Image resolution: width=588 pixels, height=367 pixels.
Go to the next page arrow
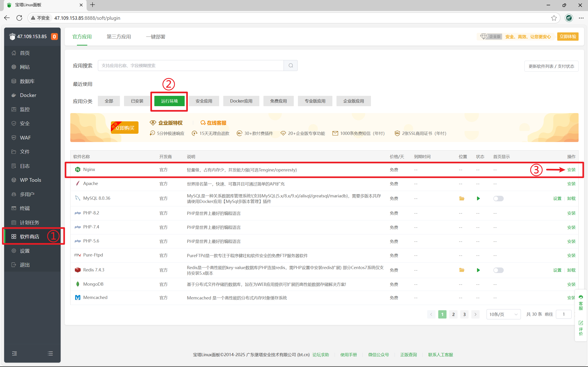[475, 314]
